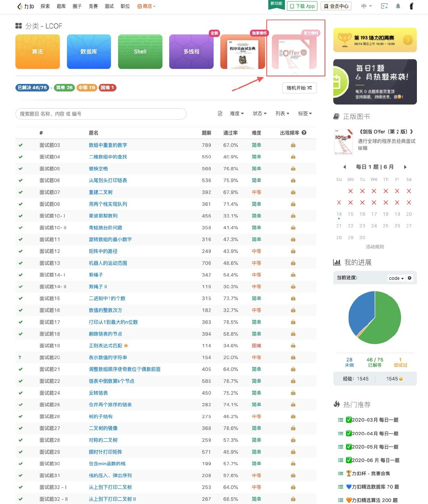Click the 会员中心 button
This screenshot has width=428, height=504.
coord(336,6)
